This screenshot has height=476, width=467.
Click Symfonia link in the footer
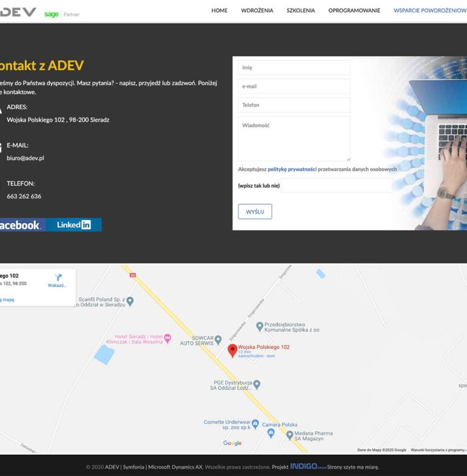[134, 467]
